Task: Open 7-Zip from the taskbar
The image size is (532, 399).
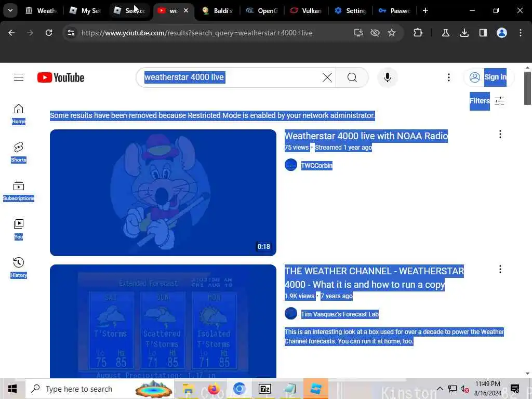Action: pos(264,389)
